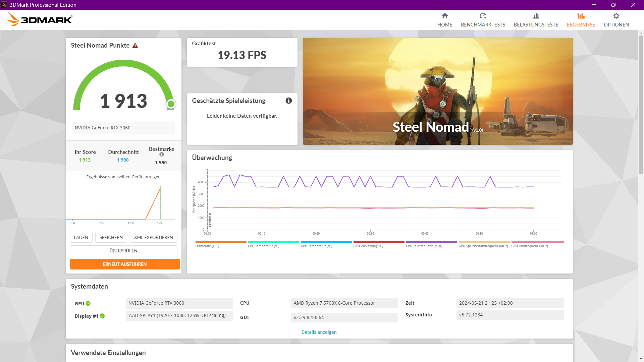This screenshot has width=644, height=362.
Task: Click the CPU-Temperatur green legend color bar
Action: click(x=273, y=241)
